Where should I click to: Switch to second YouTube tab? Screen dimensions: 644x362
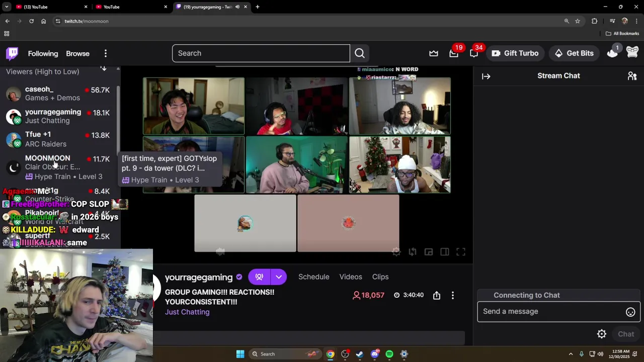(131, 7)
